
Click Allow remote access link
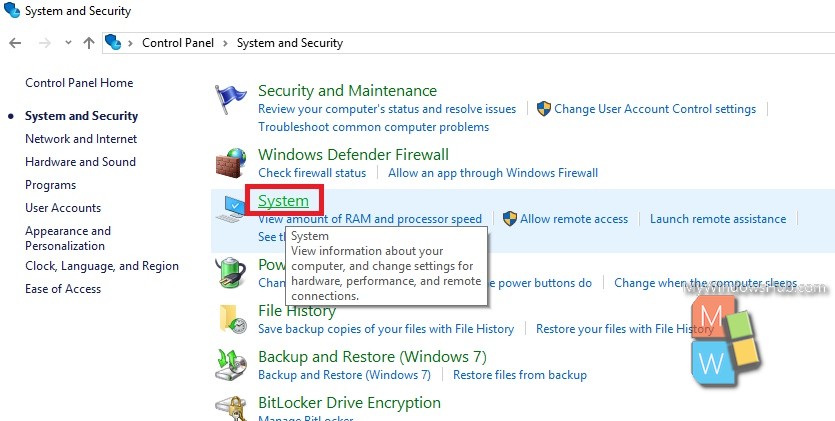tap(574, 219)
